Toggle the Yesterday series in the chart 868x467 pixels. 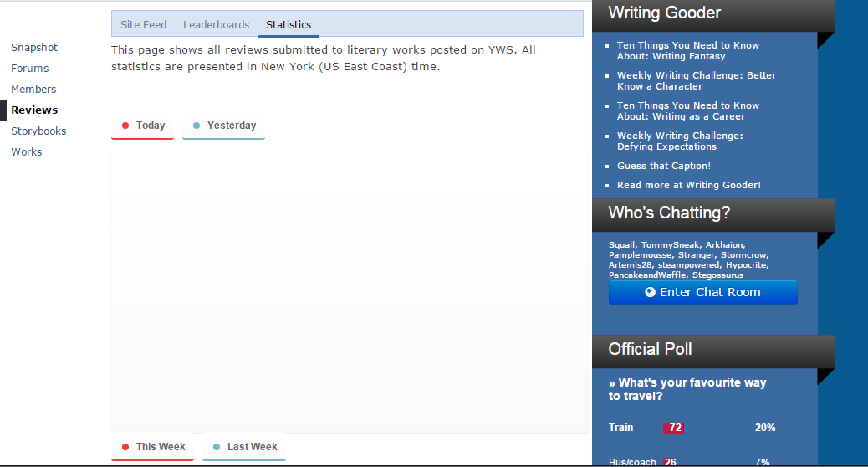pyautogui.click(x=223, y=126)
